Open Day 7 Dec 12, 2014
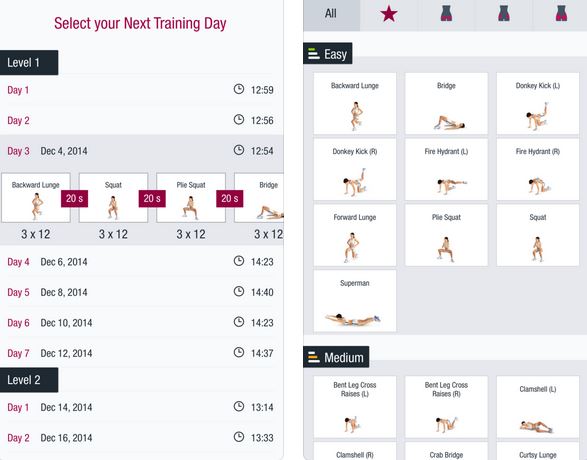 pos(142,353)
